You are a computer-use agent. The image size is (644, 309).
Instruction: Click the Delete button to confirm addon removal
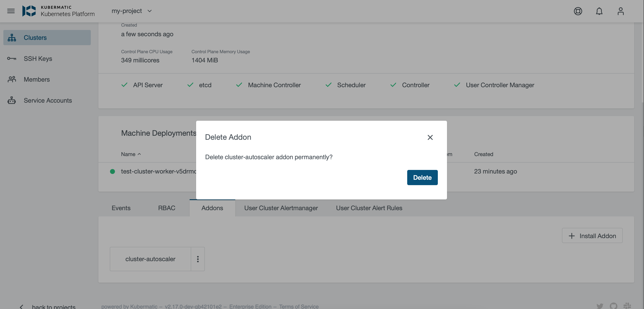pos(422,178)
